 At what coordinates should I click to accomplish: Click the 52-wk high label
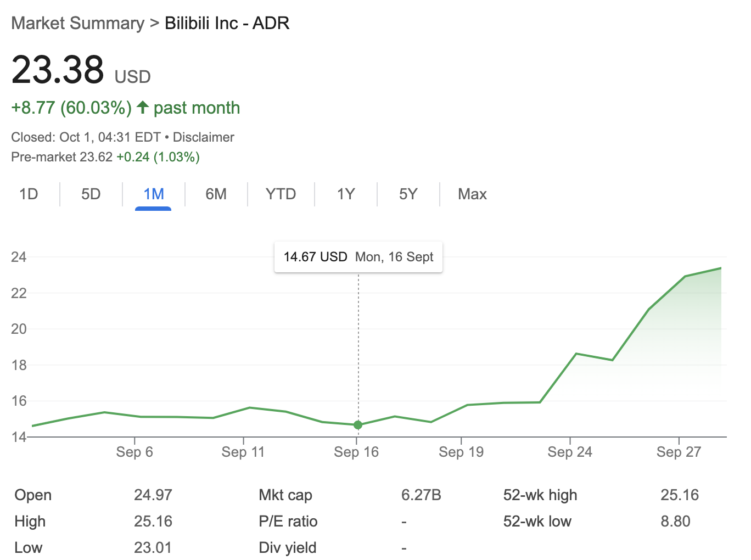pyautogui.click(x=540, y=495)
